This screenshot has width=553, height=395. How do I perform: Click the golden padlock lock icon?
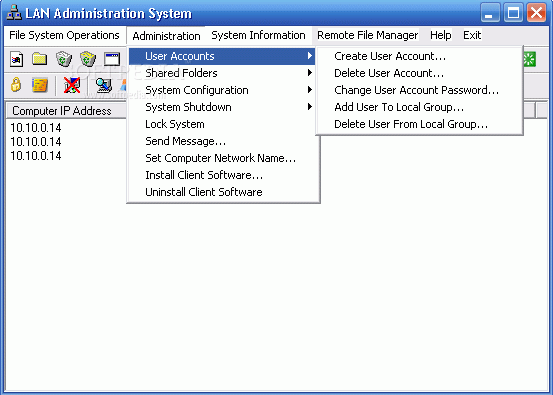point(16,85)
